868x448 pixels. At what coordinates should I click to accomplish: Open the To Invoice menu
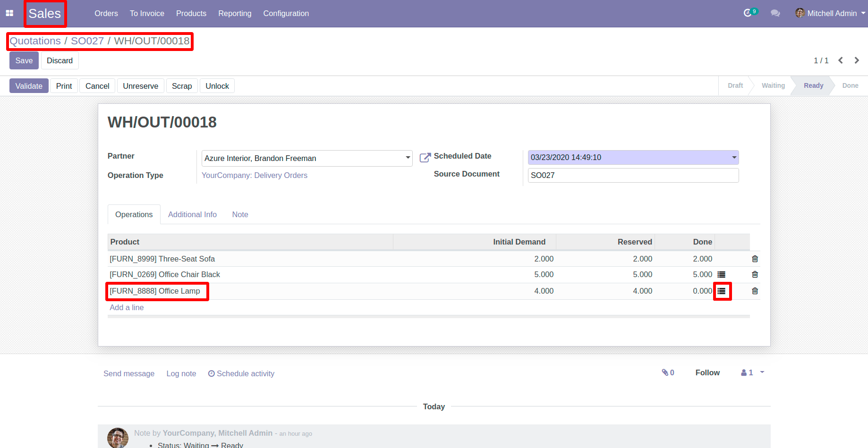point(147,13)
